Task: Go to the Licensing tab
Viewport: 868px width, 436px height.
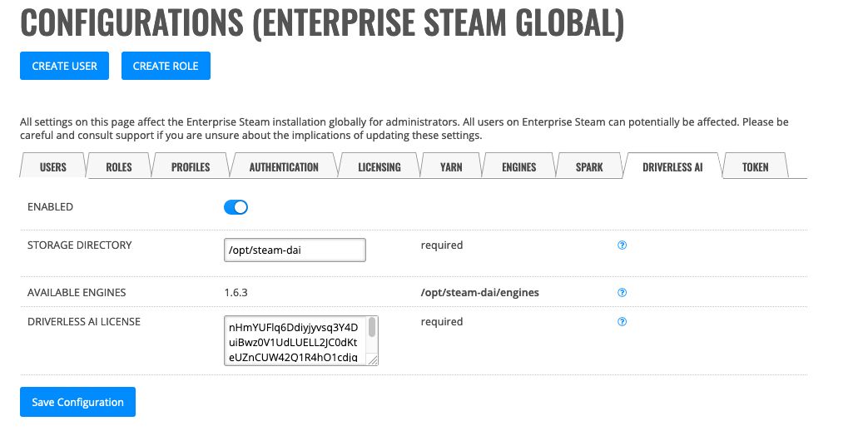Action: point(379,167)
